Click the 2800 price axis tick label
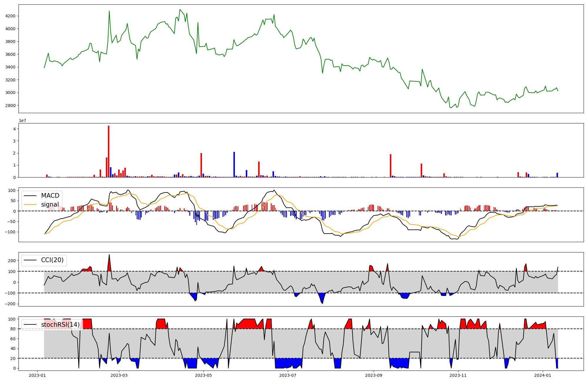588x382 pixels. tap(11, 105)
